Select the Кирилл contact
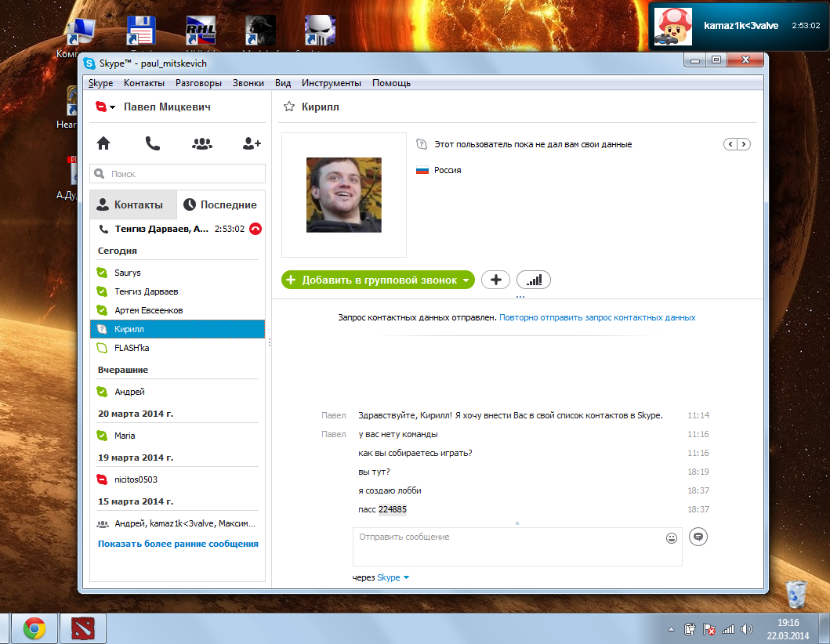 (x=177, y=329)
